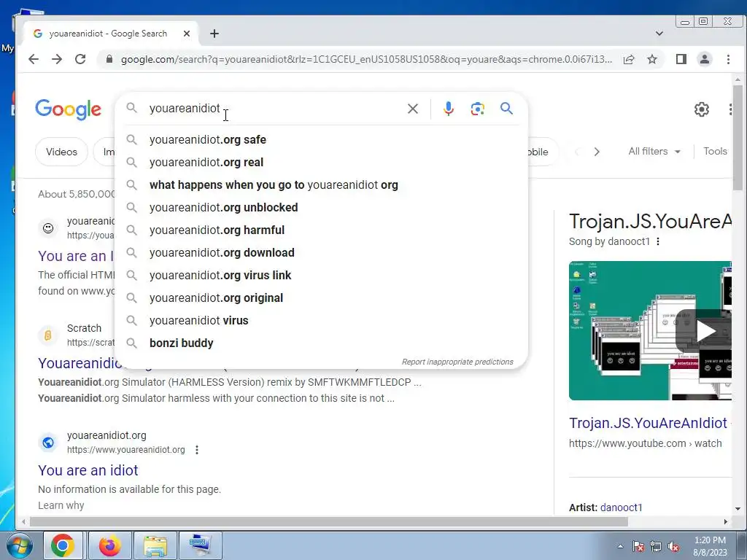Open Google quick settings gear
The height and width of the screenshot is (560, 747).
[x=701, y=109]
